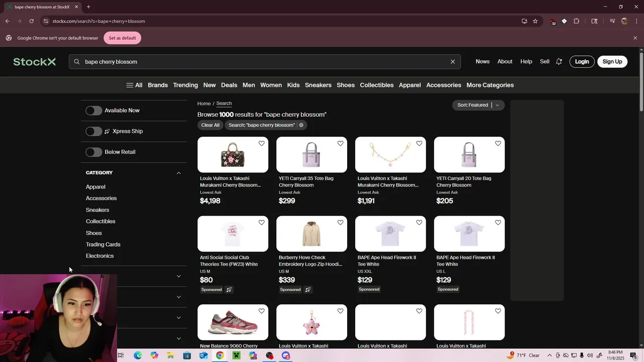Image resolution: width=644 pixels, height=362 pixels.
Task: Favorite the Louis Vuitton $1,191 necklace item
Action: [419, 143]
